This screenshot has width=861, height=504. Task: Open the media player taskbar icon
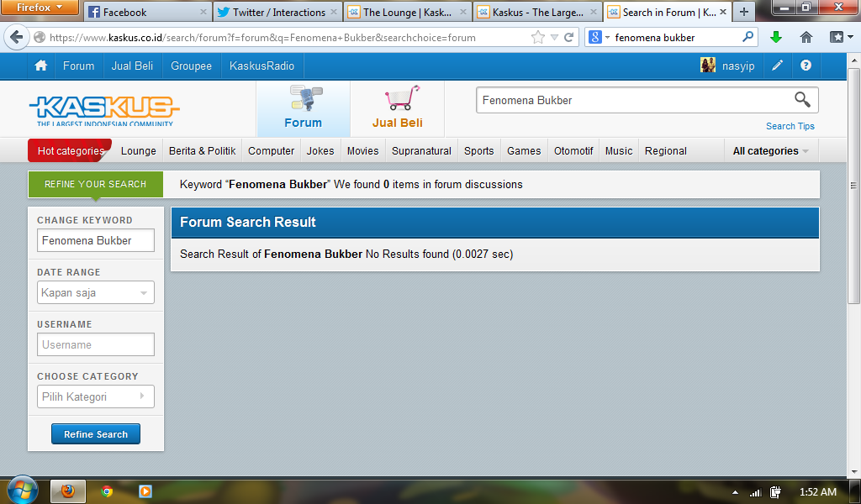click(145, 491)
